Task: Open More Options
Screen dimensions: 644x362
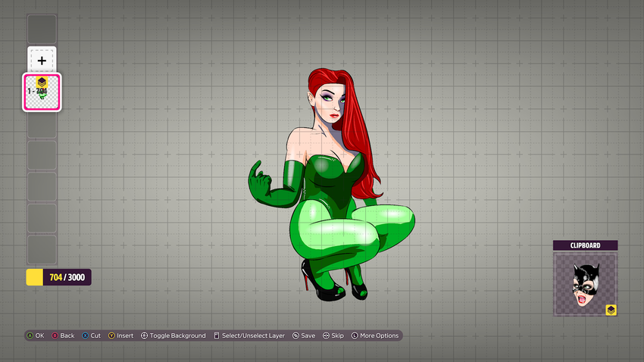Action: coord(374,335)
